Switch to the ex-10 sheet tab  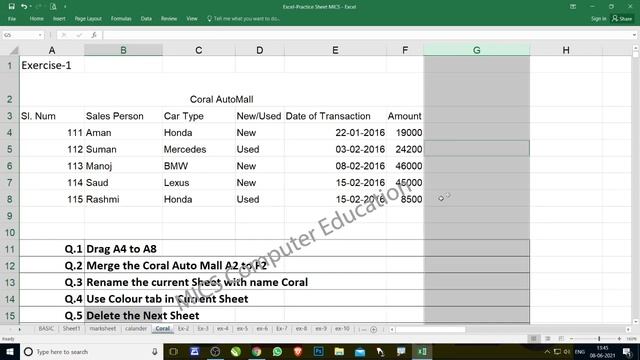(x=342, y=329)
